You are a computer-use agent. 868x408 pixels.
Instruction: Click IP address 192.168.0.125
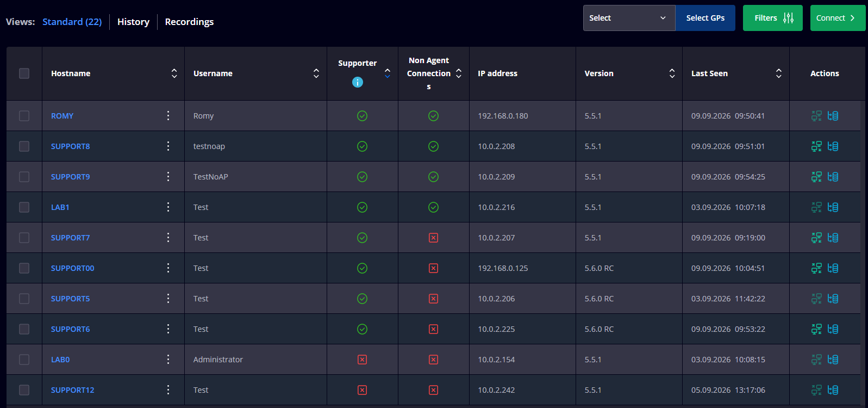503,268
